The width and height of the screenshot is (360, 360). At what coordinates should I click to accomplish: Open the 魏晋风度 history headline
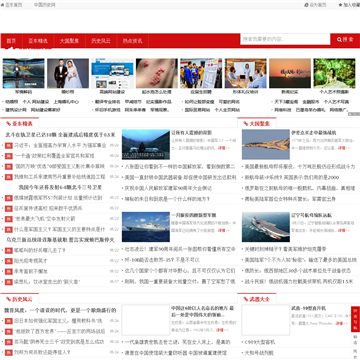click(60, 310)
